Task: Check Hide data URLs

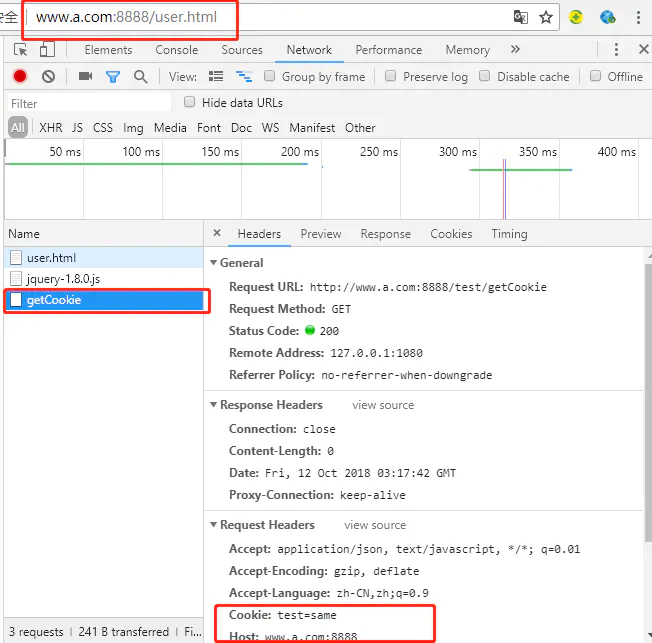Action: [189, 102]
